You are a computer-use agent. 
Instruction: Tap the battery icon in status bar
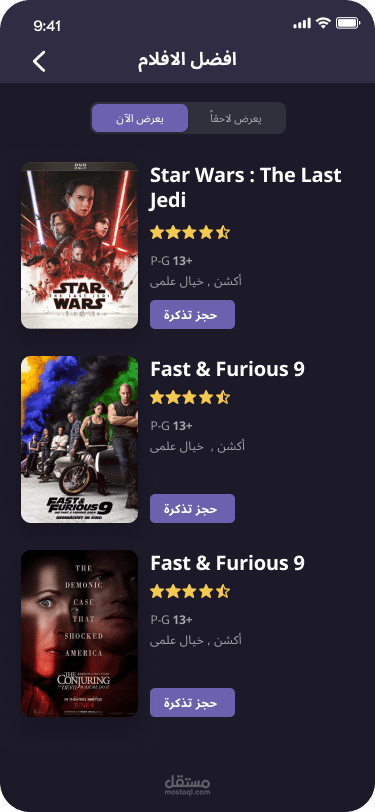point(348,23)
